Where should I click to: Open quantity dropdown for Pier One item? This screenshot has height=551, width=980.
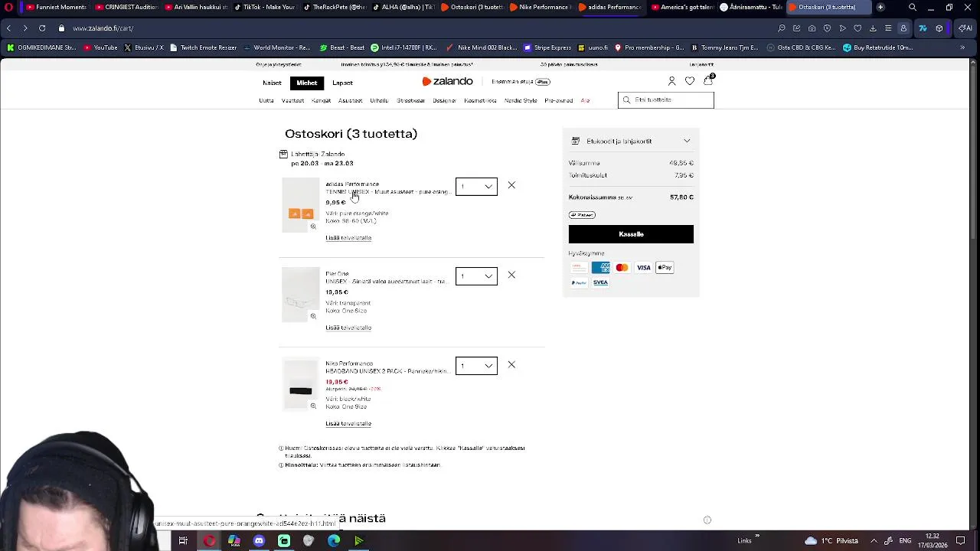476,275
